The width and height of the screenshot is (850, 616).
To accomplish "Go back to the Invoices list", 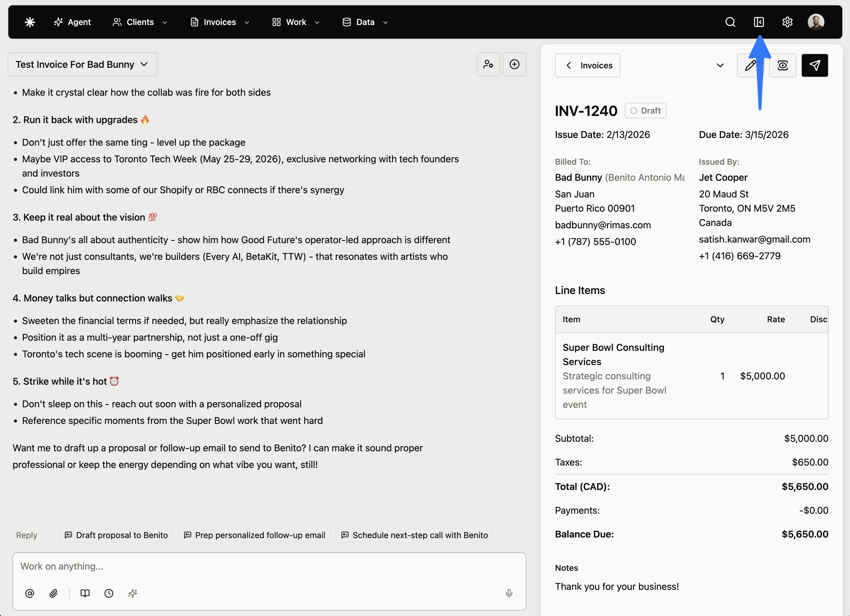I will point(587,65).
